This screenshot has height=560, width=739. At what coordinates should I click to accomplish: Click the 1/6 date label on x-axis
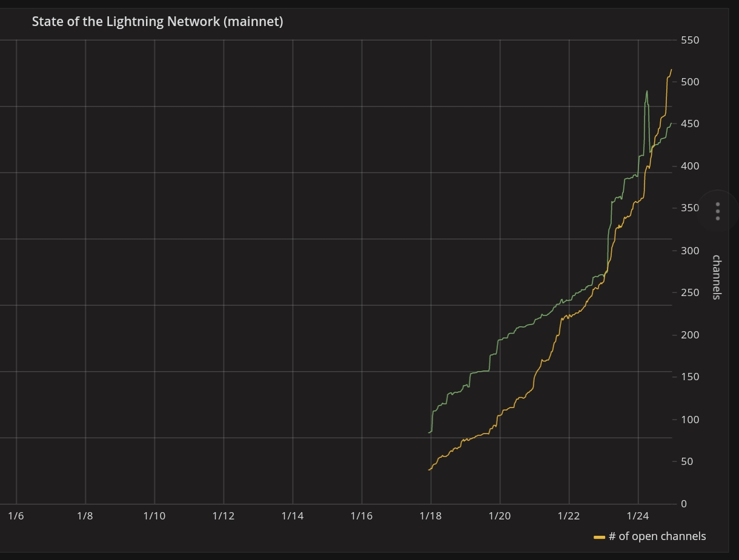pos(16,516)
